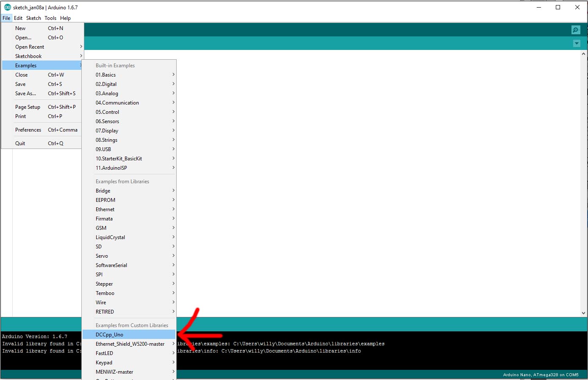The height and width of the screenshot is (380, 588).
Task: Open the RETIRED examples submenu
Action: click(x=129, y=312)
